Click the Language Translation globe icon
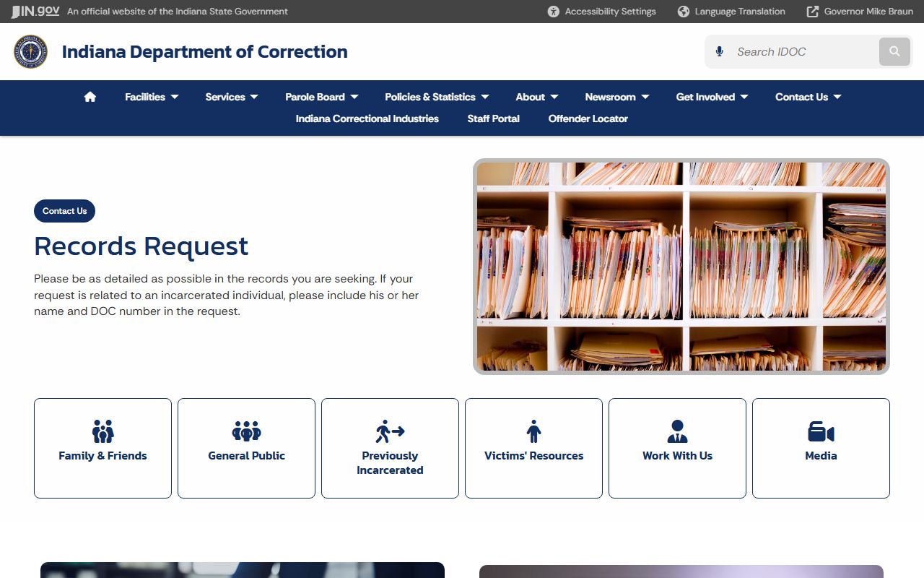This screenshot has width=924, height=578. (x=684, y=12)
